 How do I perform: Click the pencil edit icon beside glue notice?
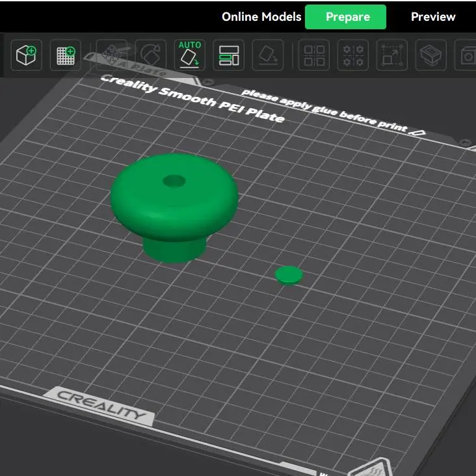click(418, 131)
